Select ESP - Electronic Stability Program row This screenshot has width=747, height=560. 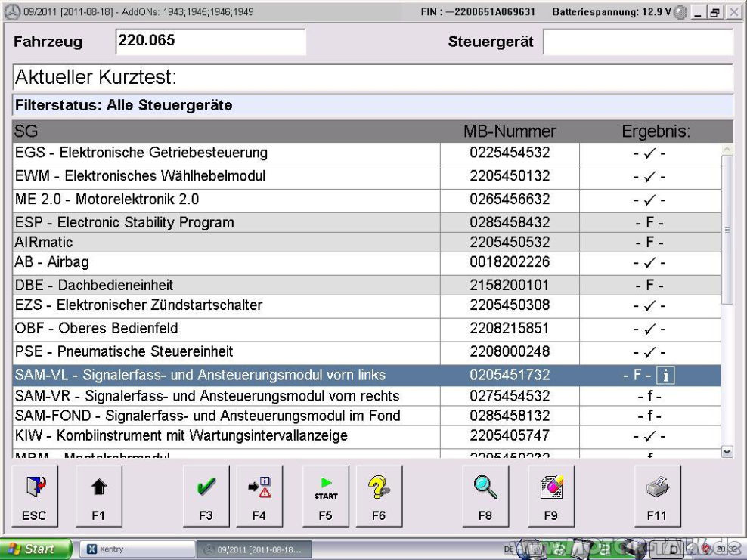click(x=367, y=222)
